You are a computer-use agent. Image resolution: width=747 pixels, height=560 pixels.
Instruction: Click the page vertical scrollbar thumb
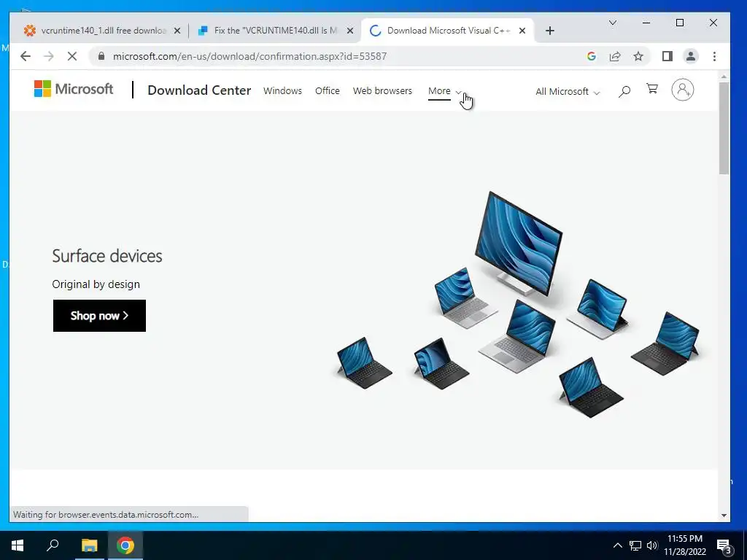[x=724, y=128]
